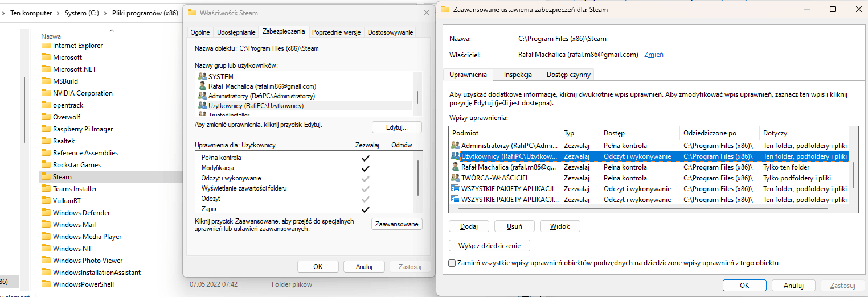Select the Zabezpieczenia tab
Image resolution: width=868 pixels, height=297 pixels.
coord(284,32)
